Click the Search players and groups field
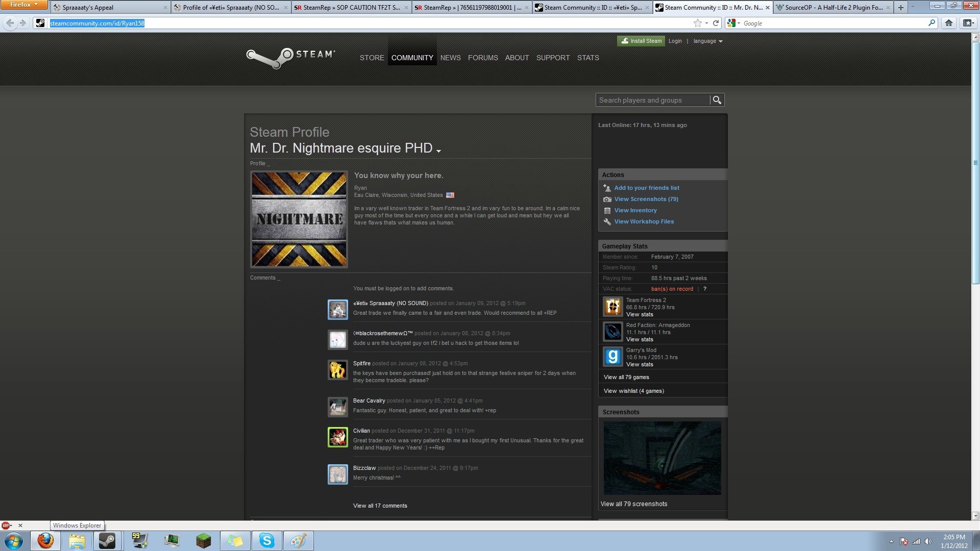Viewport: 980px width, 551px height. click(653, 100)
